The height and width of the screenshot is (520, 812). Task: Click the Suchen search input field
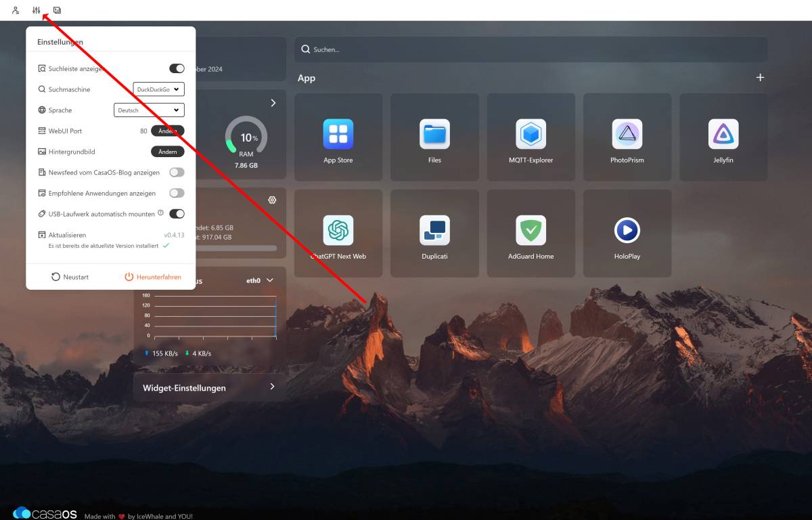pos(531,49)
